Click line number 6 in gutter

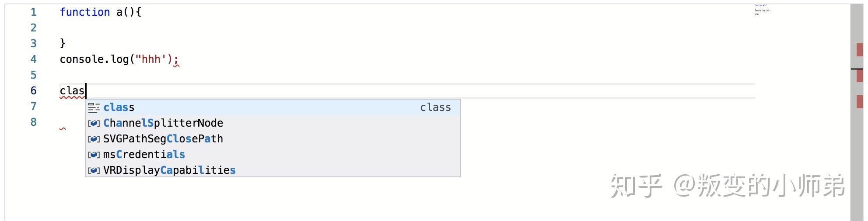(x=34, y=91)
